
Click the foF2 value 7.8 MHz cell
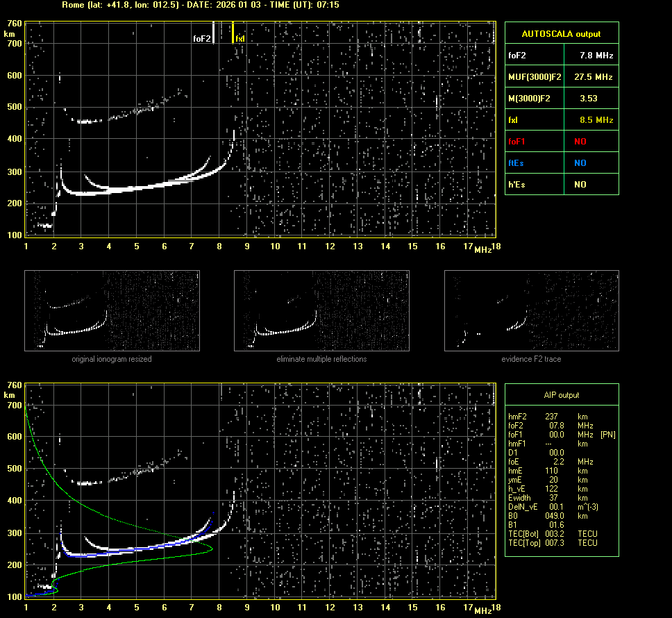tap(596, 55)
